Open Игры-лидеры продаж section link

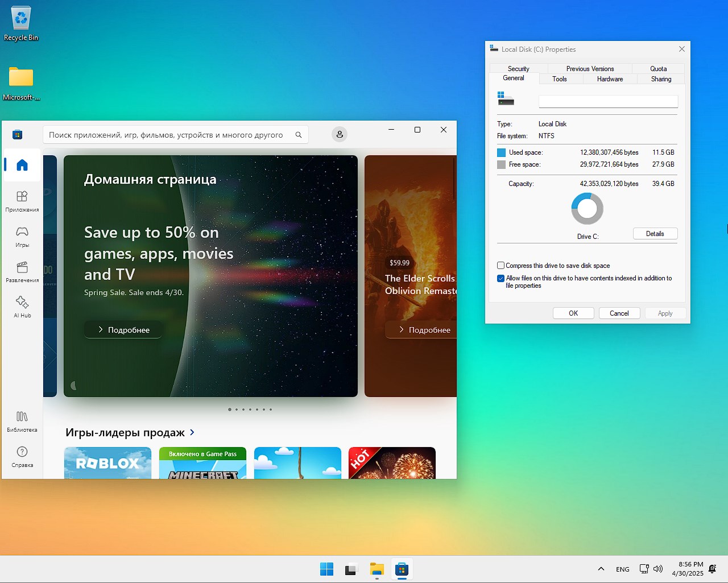pyautogui.click(x=130, y=432)
